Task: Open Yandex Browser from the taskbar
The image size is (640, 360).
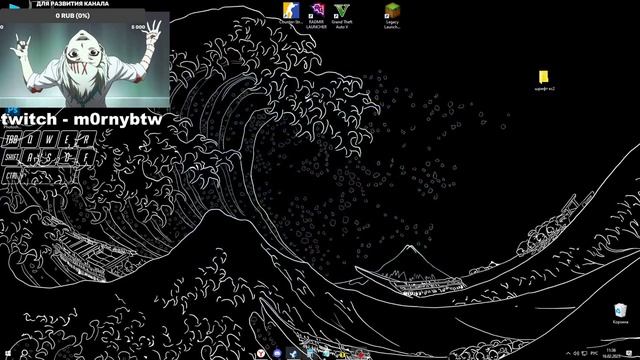Action: tap(261, 353)
